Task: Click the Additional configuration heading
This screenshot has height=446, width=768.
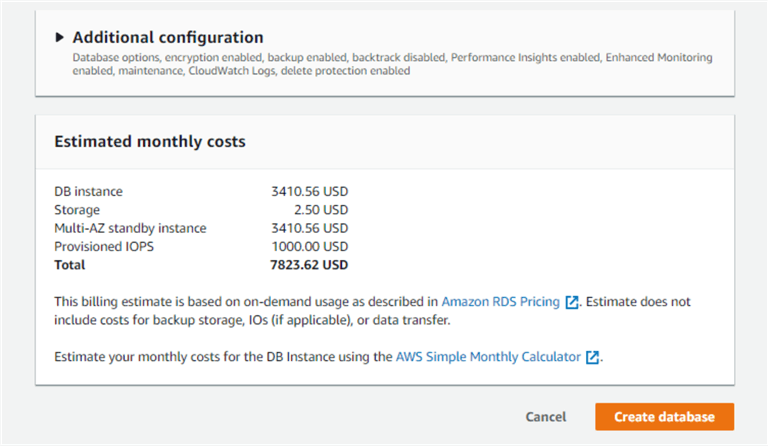Action: 168,38
